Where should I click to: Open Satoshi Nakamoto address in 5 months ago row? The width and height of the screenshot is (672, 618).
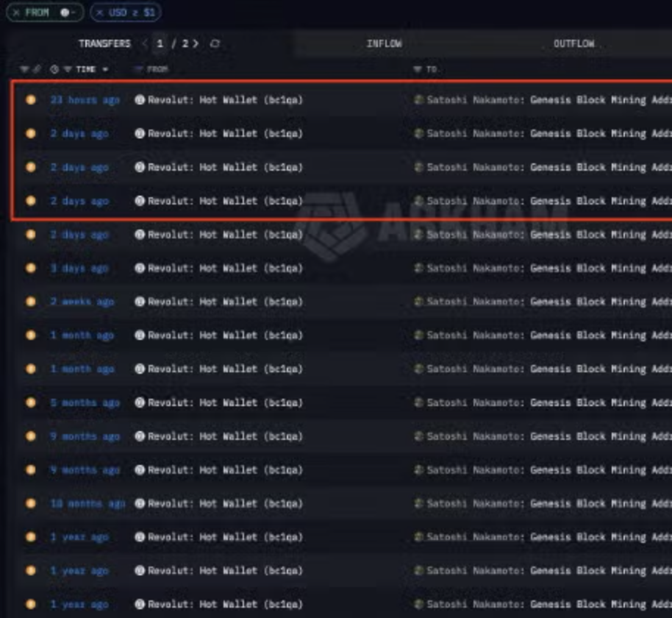(549, 402)
